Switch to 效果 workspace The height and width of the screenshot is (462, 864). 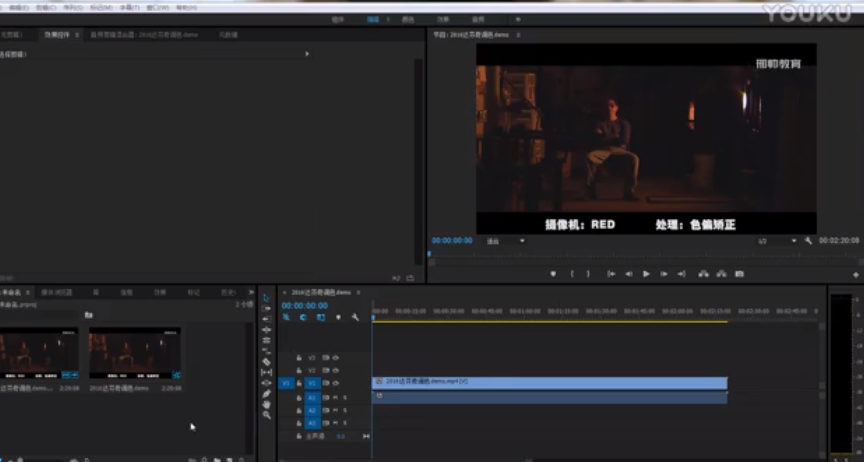[x=443, y=19]
